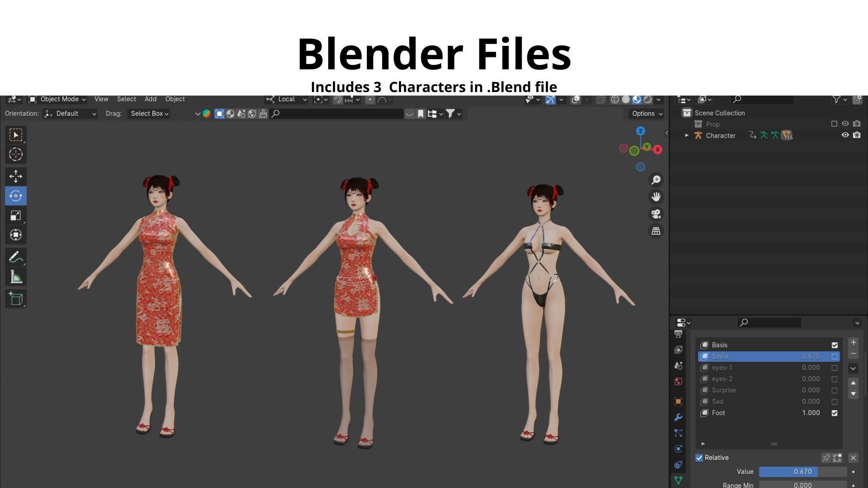
Task: Switch to rendered viewport shading
Action: [x=648, y=100]
